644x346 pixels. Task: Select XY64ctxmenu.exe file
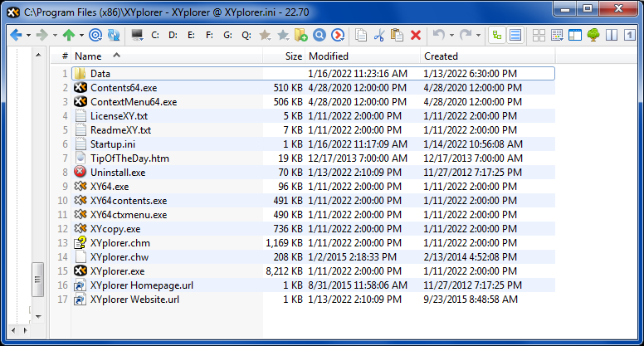(129, 215)
